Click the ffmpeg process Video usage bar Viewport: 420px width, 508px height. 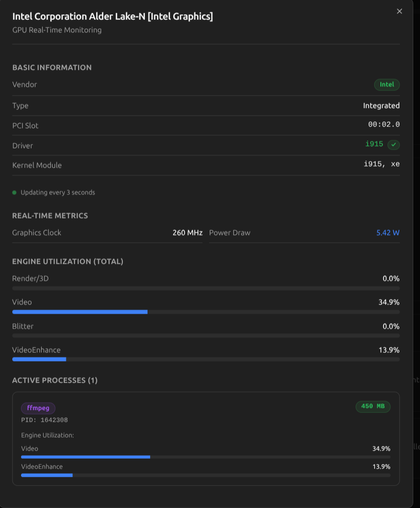coord(206,457)
